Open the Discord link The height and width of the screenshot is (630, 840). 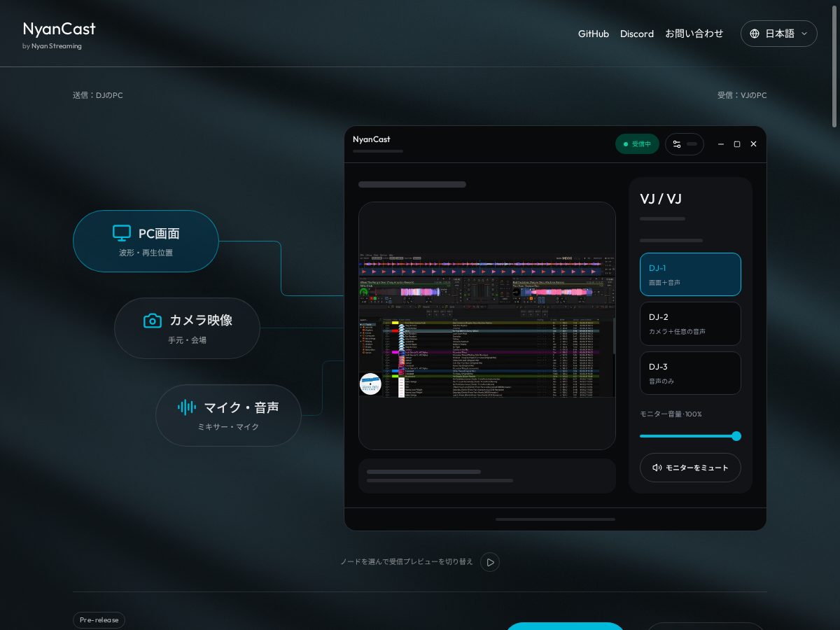(637, 34)
